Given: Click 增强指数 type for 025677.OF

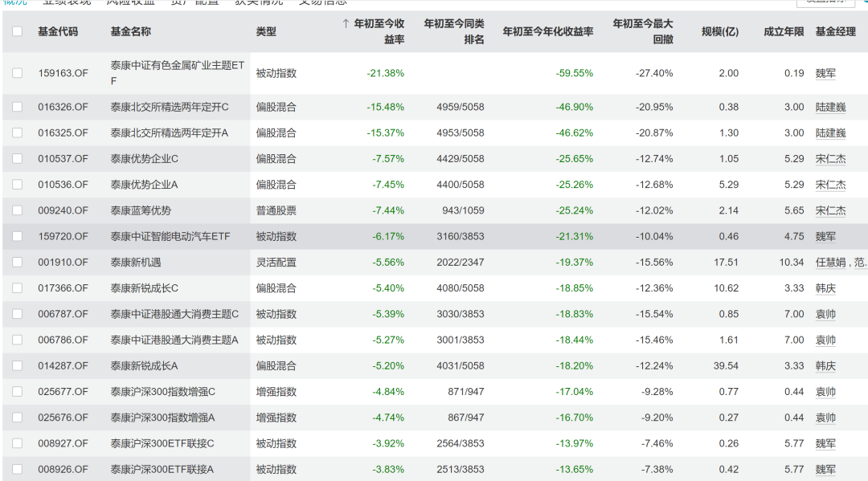Looking at the screenshot, I should point(276,391).
